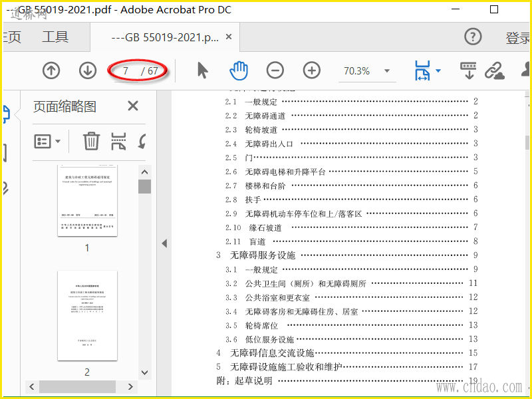
Task: Click the page thumbnails sidebar icon
Action: click(x=6, y=114)
